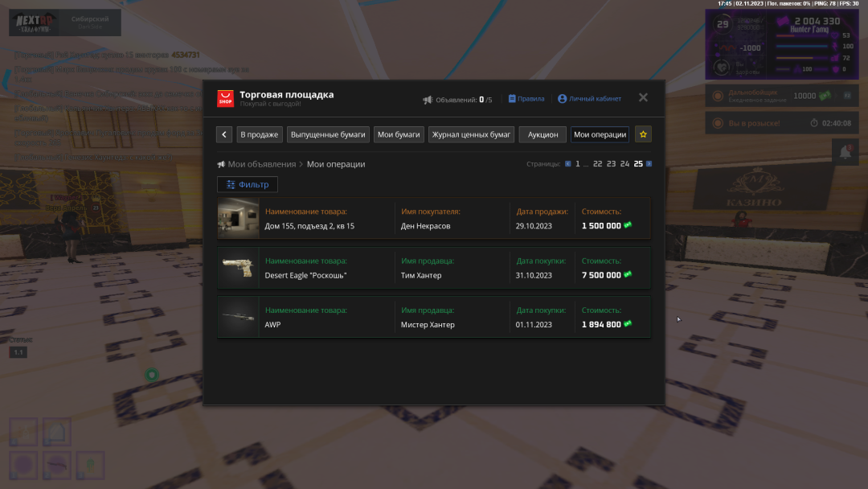Open Личный кабинет
The width and height of the screenshot is (868, 489).
590,99
